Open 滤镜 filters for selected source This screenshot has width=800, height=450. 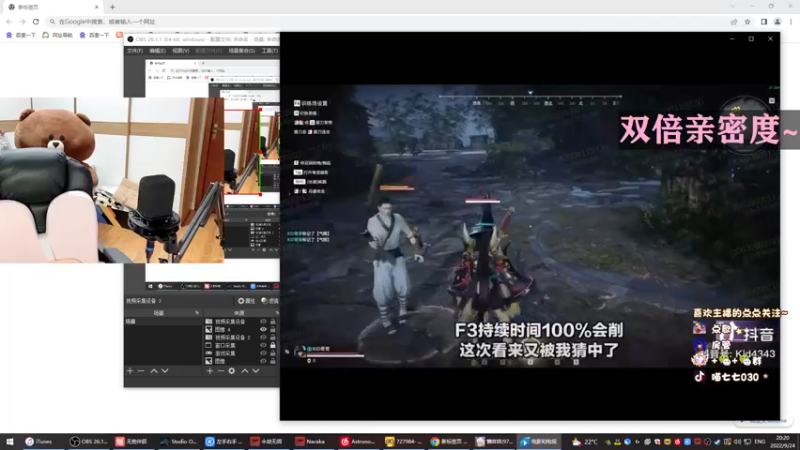270,301
